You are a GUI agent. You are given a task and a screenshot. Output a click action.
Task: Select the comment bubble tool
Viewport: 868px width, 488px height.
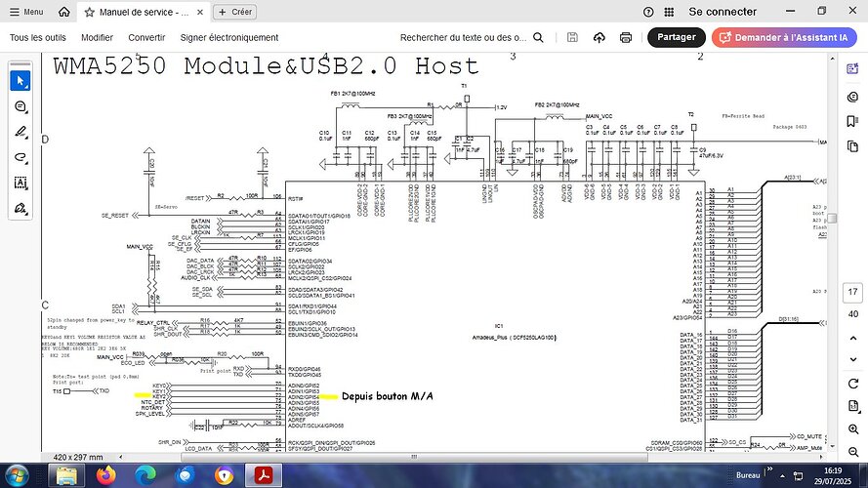[21, 106]
